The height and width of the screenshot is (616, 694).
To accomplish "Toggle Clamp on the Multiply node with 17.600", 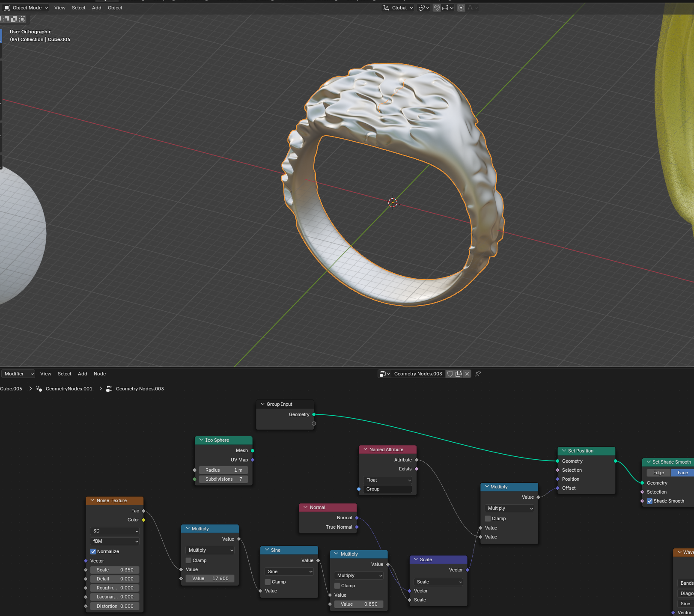I will click(188, 560).
